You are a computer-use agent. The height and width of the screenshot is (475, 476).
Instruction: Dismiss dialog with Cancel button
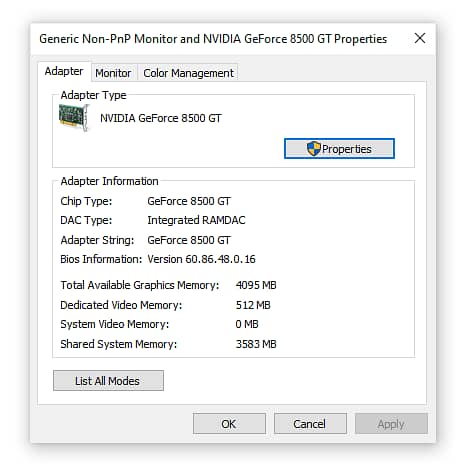tap(310, 424)
